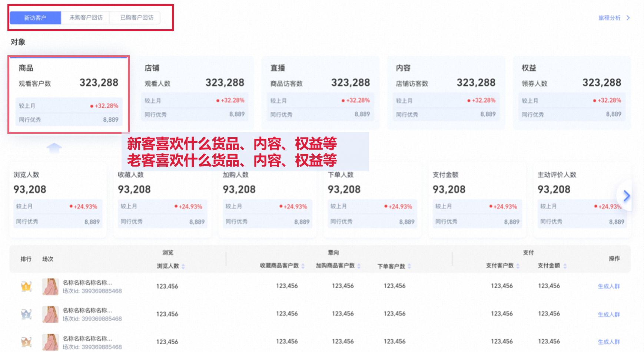The width and height of the screenshot is (644, 352).
Task: Click second row item name 名称名称名称名称…
Action: (87, 310)
